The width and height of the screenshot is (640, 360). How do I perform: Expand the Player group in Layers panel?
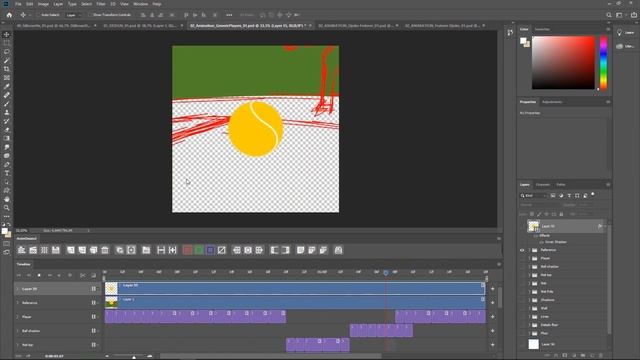(x=530, y=258)
